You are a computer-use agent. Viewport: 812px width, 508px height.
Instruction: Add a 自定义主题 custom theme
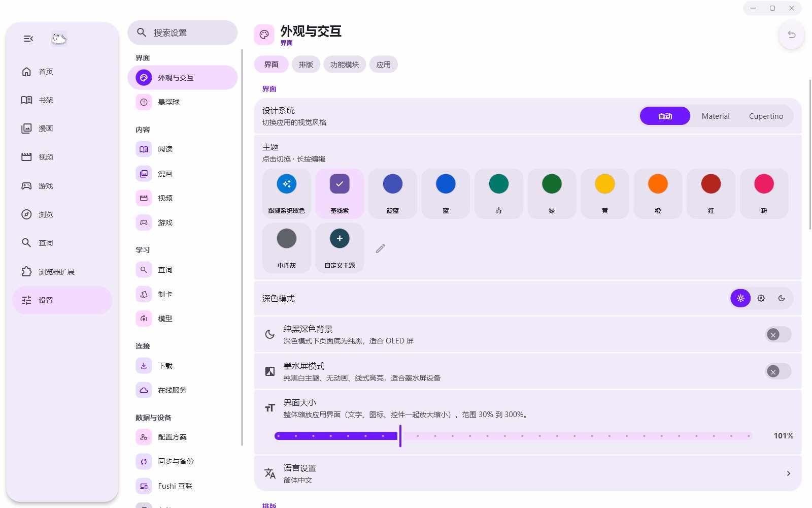pos(340,248)
